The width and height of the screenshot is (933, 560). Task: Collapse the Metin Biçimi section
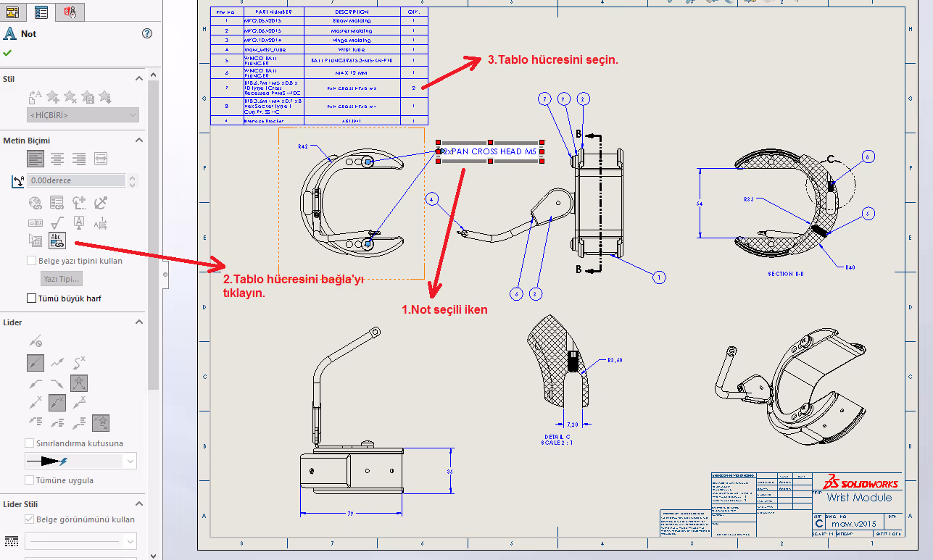[x=139, y=141]
